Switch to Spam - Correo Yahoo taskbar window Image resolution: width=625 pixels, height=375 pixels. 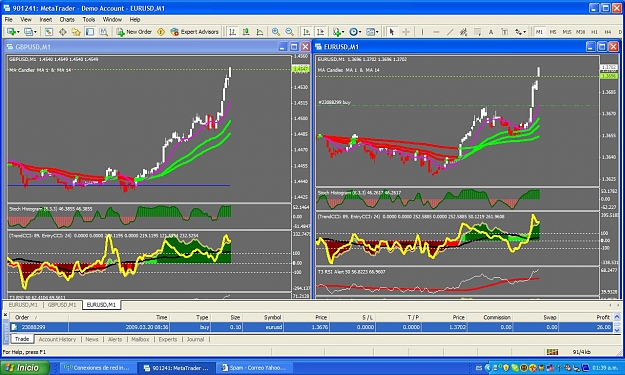click(x=256, y=368)
